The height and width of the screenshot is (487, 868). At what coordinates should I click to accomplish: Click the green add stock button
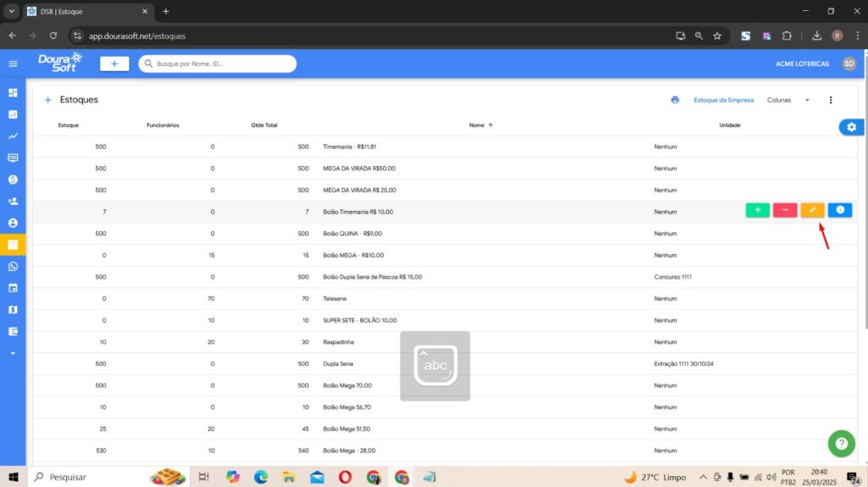click(758, 210)
